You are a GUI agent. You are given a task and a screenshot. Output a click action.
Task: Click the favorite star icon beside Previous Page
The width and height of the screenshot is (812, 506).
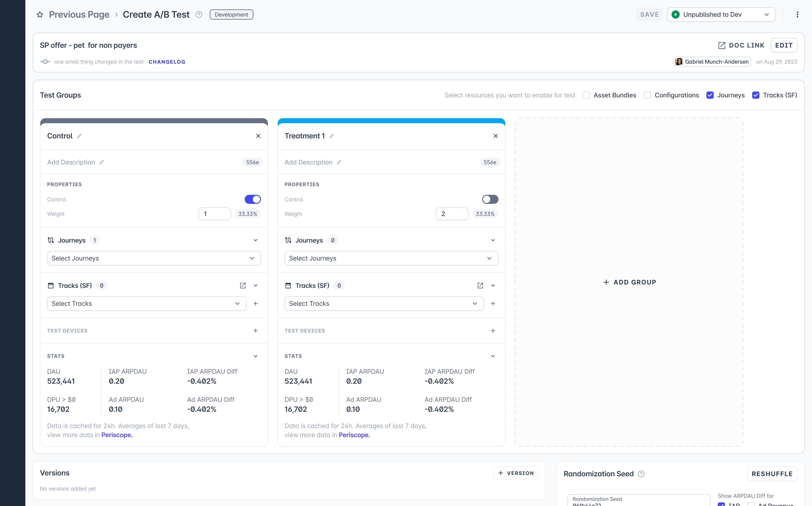coord(40,14)
